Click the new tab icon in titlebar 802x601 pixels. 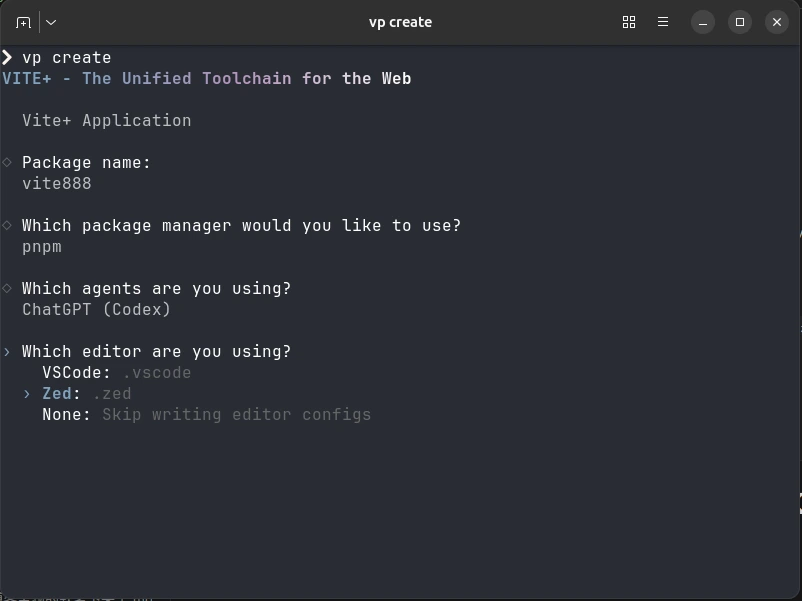coord(24,22)
